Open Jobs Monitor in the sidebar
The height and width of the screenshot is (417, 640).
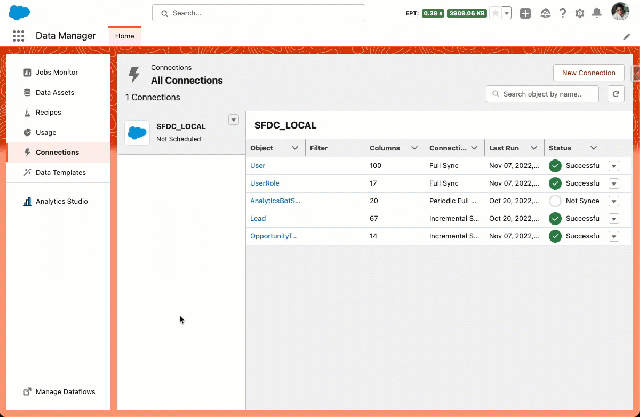click(56, 72)
